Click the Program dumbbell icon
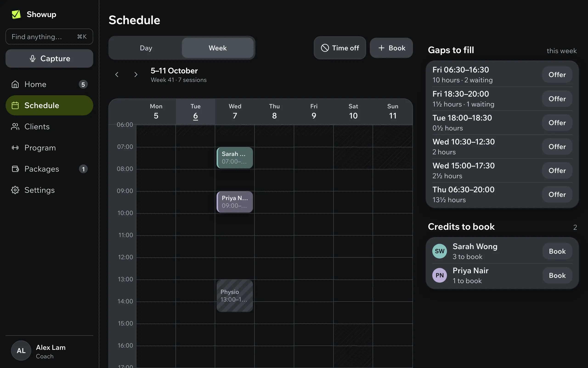 point(15,148)
